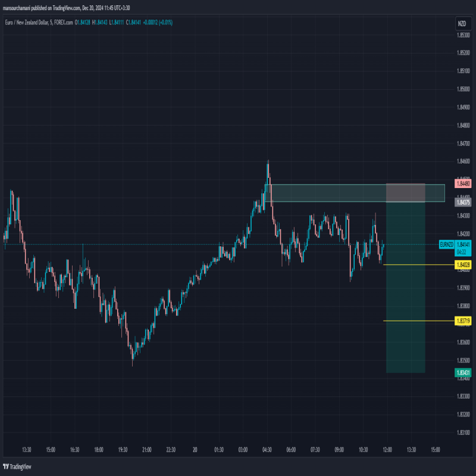Select the red 1.84480 stop price label
Screen dimensions: 476x476
[464, 184]
